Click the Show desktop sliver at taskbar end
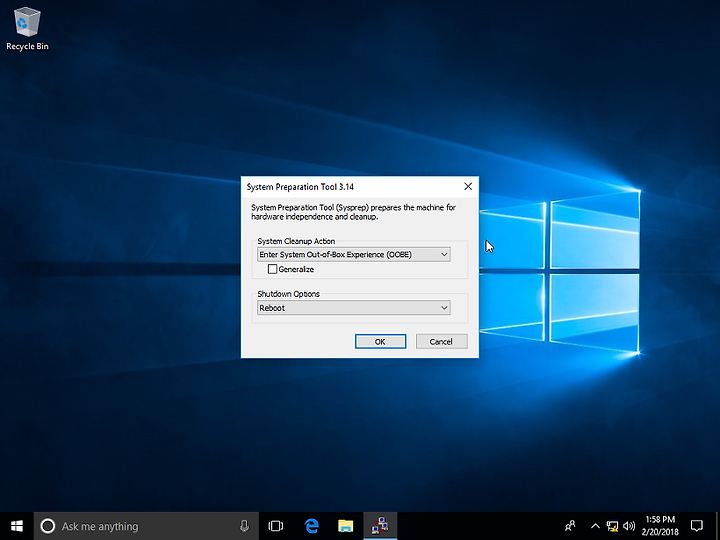The height and width of the screenshot is (540, 720). (x=718, y=526)
